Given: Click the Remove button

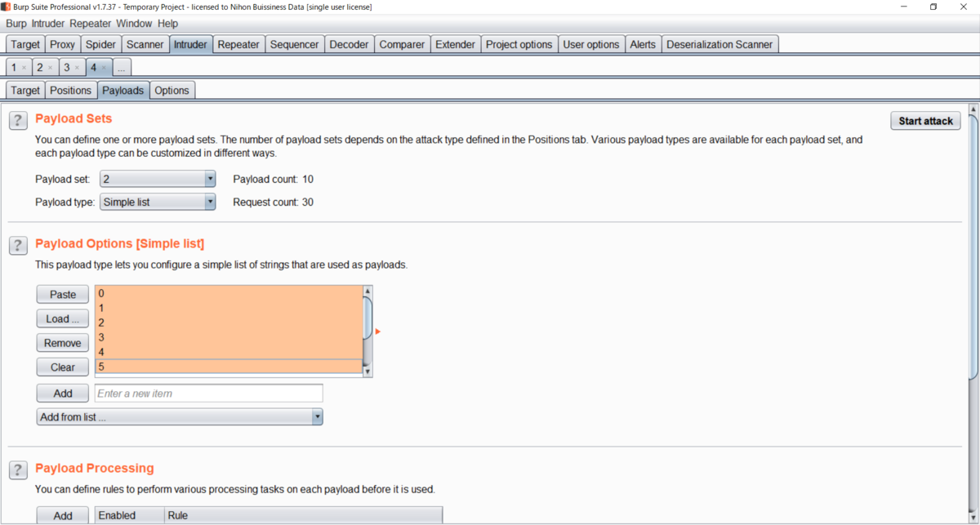Looking at the screenshot, I should point(63,343).
